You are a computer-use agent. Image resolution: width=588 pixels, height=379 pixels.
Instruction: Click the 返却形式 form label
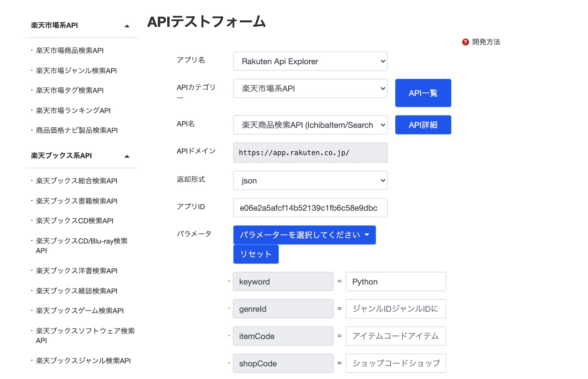tap(191, 179)
